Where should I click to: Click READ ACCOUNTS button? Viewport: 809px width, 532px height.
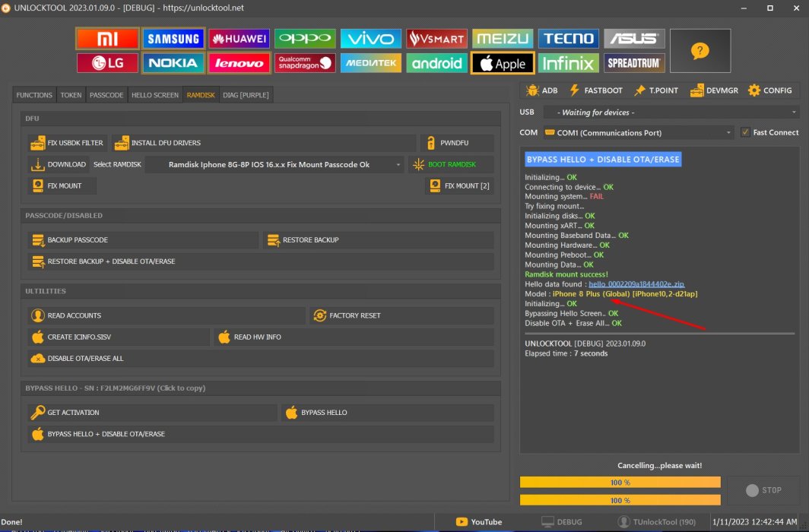166,315
